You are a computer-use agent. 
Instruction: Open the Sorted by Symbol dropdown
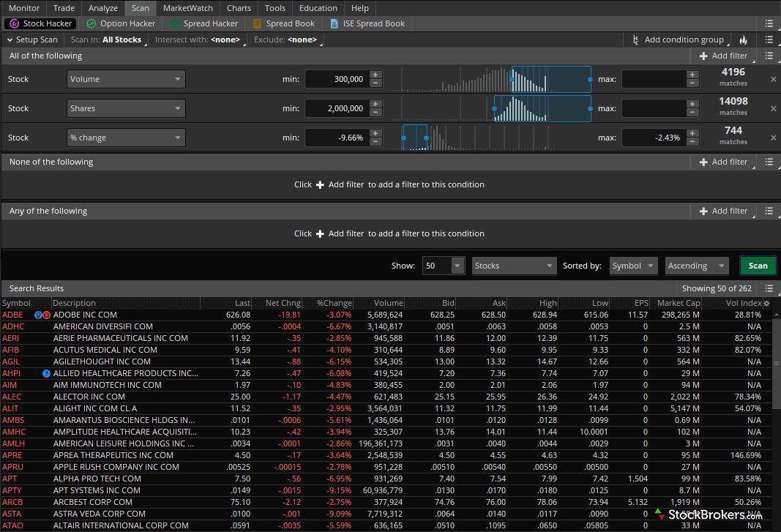(633, 266)
